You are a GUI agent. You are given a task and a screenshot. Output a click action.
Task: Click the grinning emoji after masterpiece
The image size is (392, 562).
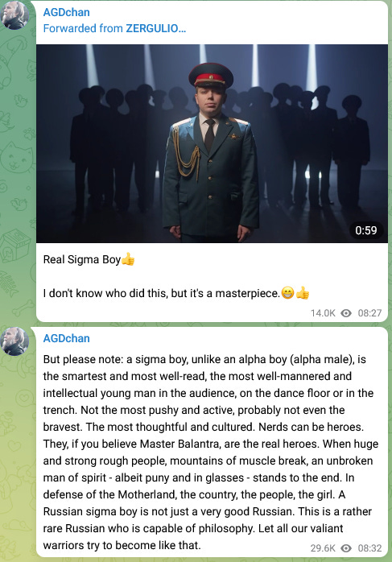coord(287,293)
